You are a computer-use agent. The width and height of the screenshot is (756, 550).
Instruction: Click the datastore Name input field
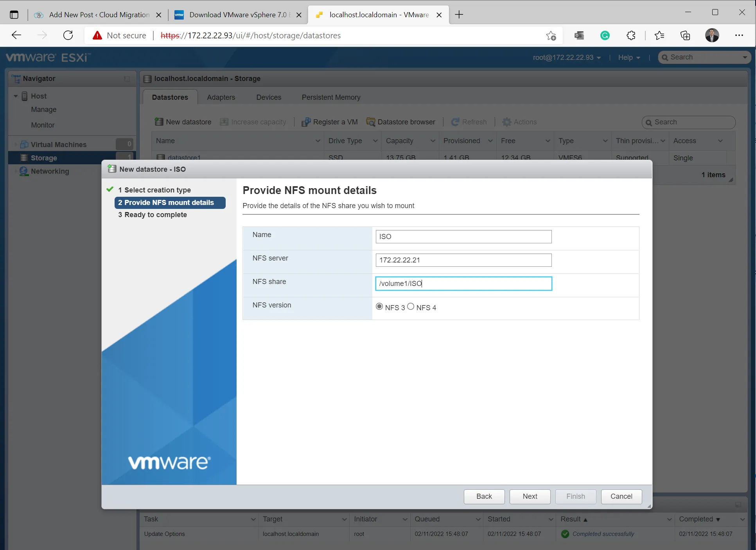(x=463, y=237)
